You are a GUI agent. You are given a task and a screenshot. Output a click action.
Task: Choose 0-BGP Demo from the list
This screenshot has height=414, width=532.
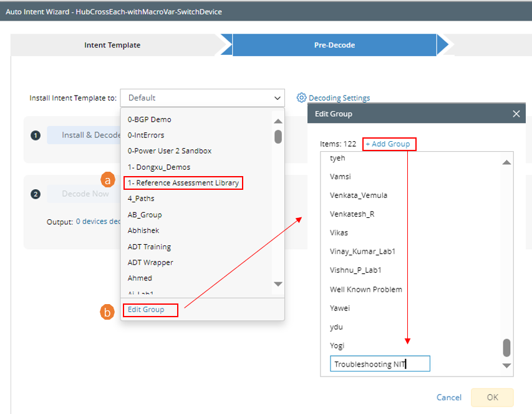click(x=149, y=119)
